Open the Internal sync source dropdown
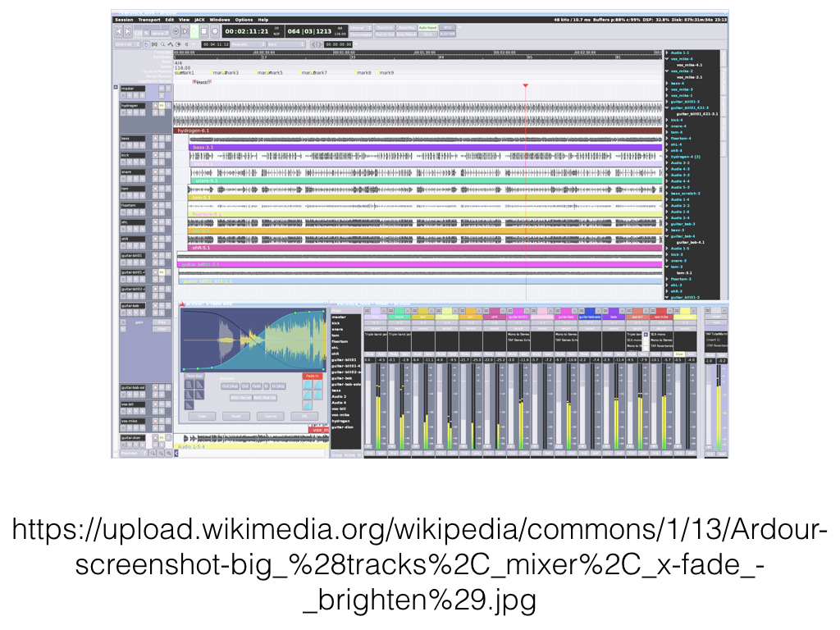This screenshot has width=840, height=630. click(x=361, y=28)
